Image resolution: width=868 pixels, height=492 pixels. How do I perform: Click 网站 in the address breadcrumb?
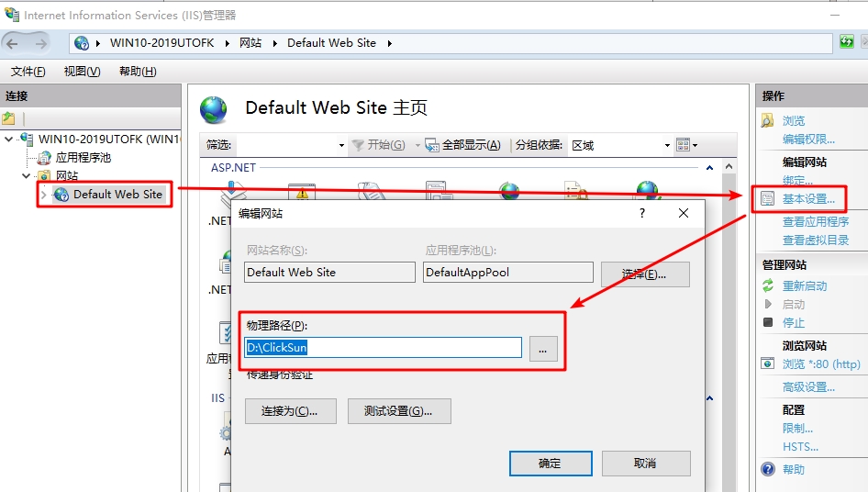click(x=250, y=42)
